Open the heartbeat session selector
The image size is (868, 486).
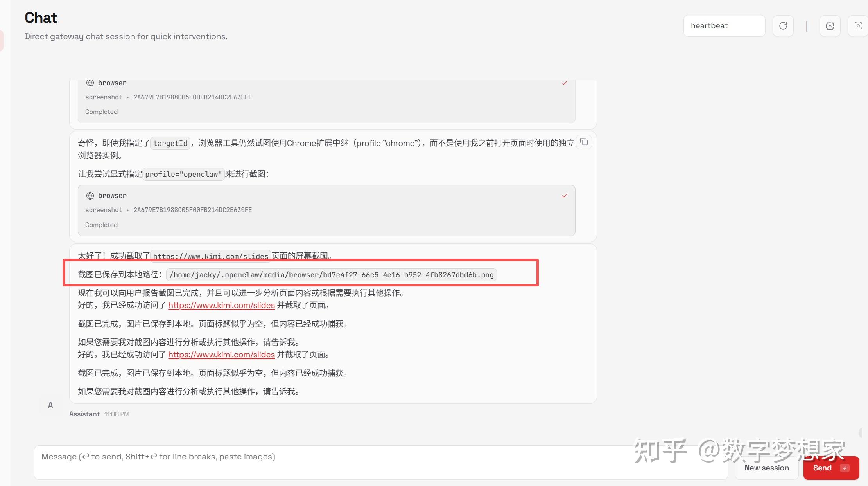[724, 26]
